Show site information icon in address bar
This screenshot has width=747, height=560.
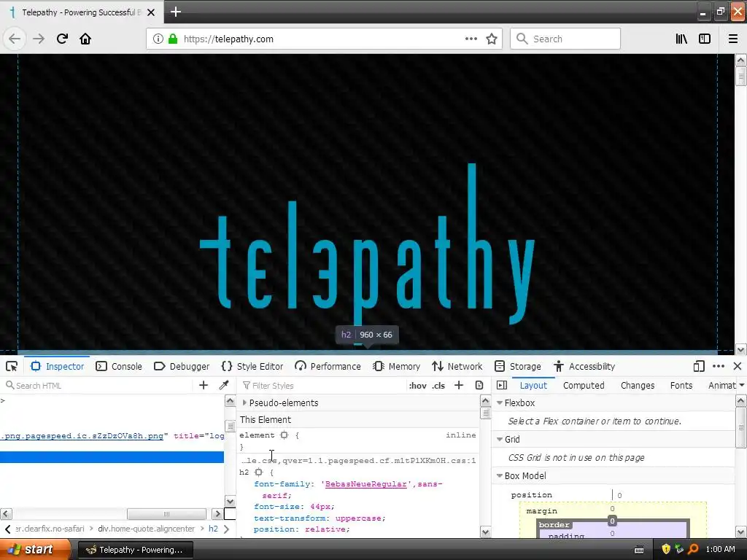click(158, 39)
